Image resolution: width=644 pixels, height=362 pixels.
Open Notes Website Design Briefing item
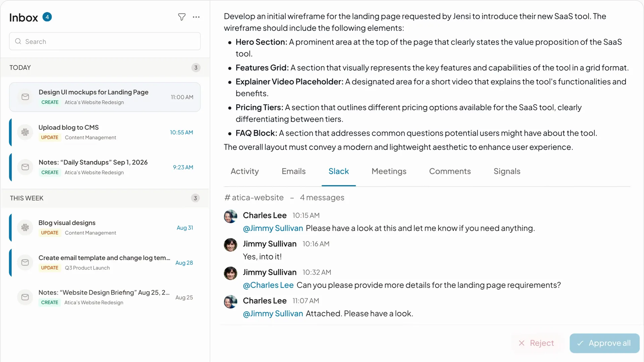point(105,297)
